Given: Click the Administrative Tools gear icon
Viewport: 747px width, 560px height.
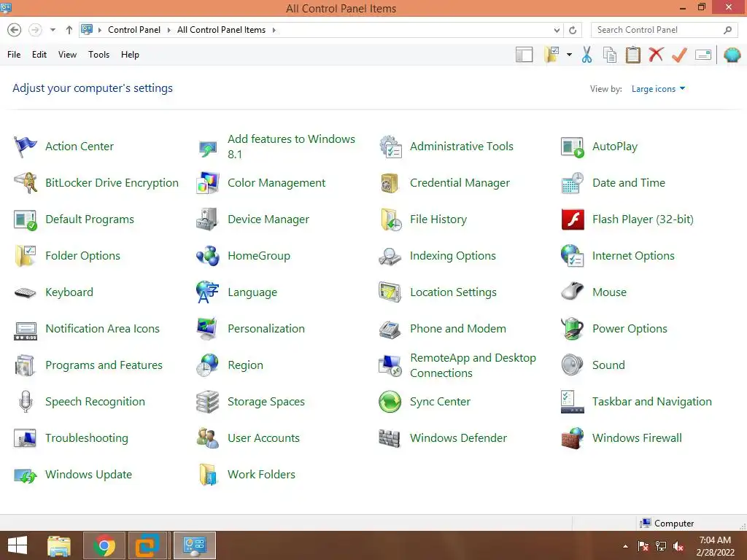Looking at the screenshot, I should (x=390, y=146).
